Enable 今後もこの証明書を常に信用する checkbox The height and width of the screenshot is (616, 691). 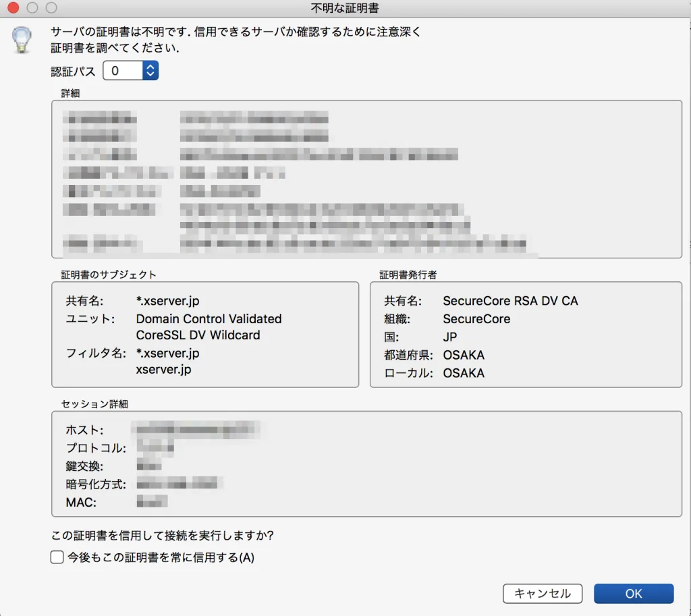point(57,557)
